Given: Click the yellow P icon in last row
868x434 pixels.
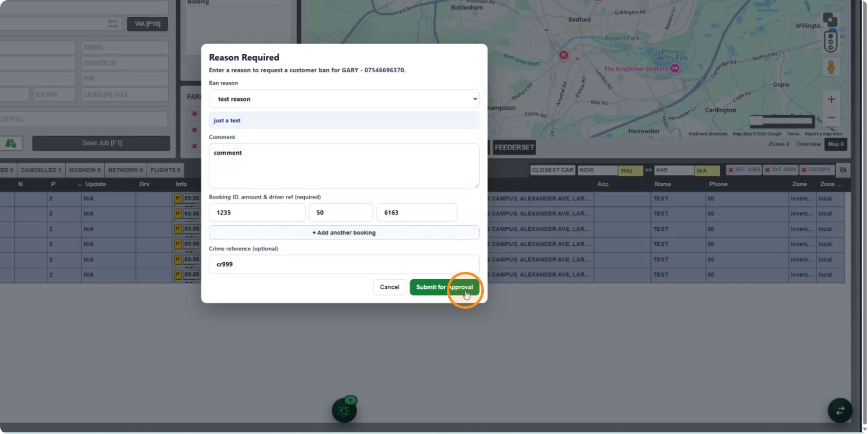Looking at the screenshot, I should click(178, 274).
